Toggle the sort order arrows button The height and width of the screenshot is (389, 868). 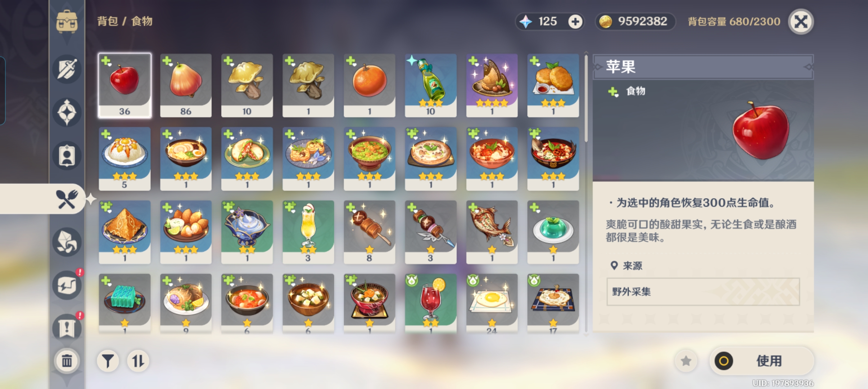138,361
